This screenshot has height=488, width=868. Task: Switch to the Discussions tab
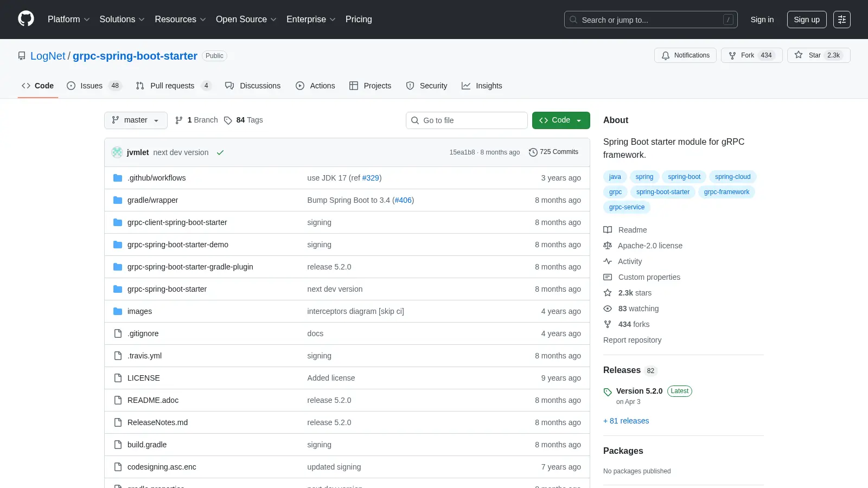(253, 86)
